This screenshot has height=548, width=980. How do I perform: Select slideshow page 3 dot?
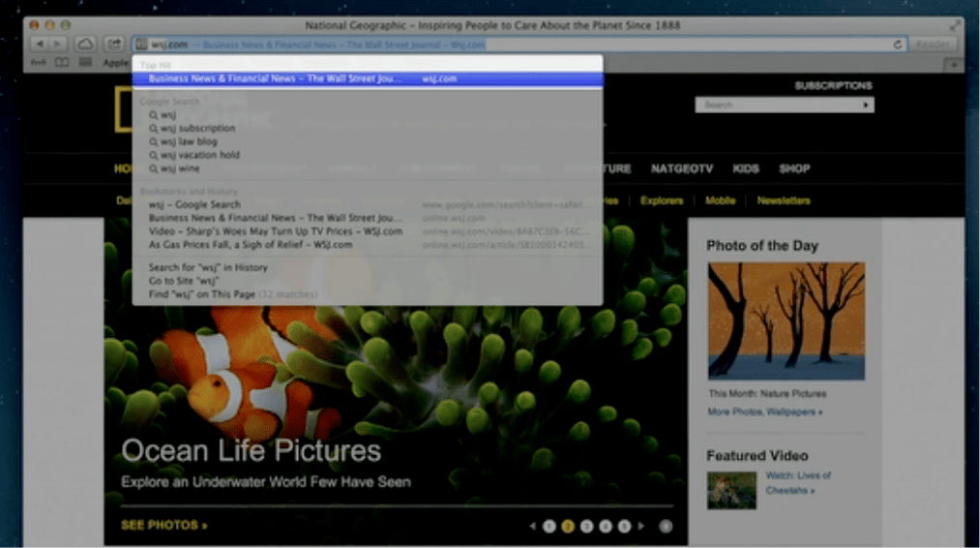tap(587, 527)
